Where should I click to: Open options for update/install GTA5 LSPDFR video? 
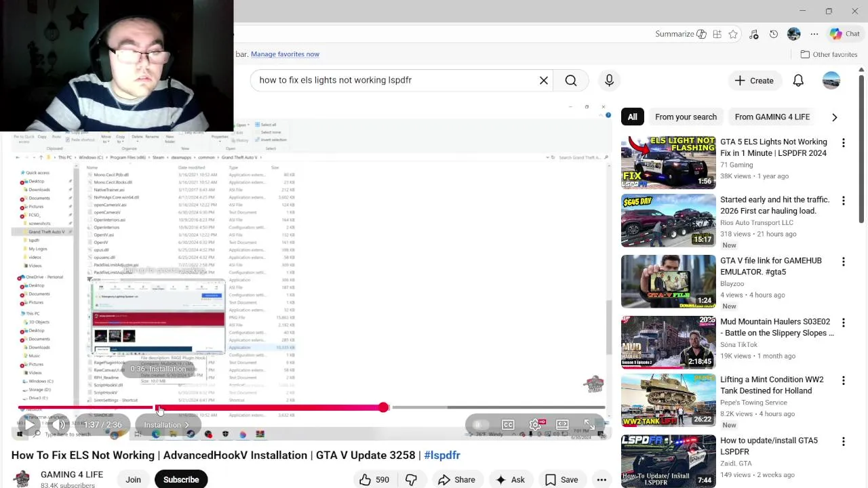(843, 442)
